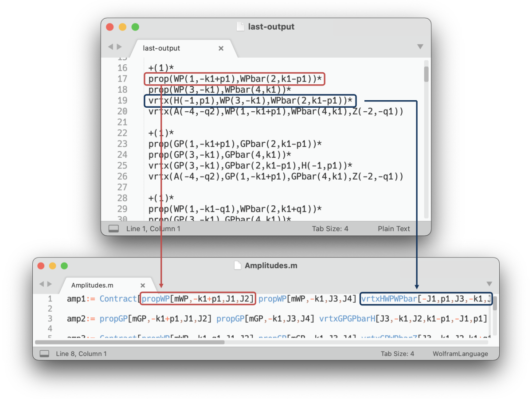
Task: Click vrtxGPGPbarH in the amp2 line
Action: point(348,318)
